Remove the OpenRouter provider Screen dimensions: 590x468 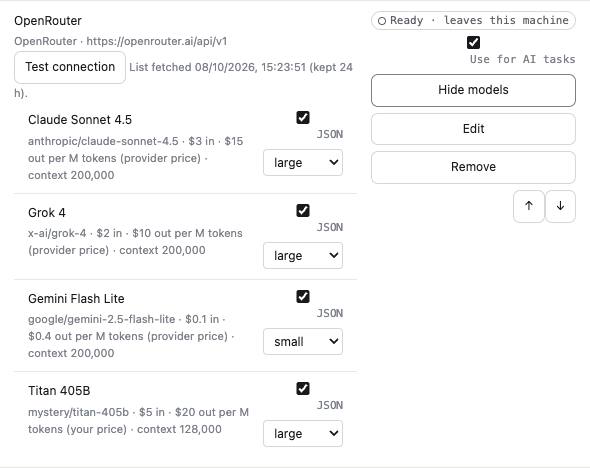click(x=473, y=167)
